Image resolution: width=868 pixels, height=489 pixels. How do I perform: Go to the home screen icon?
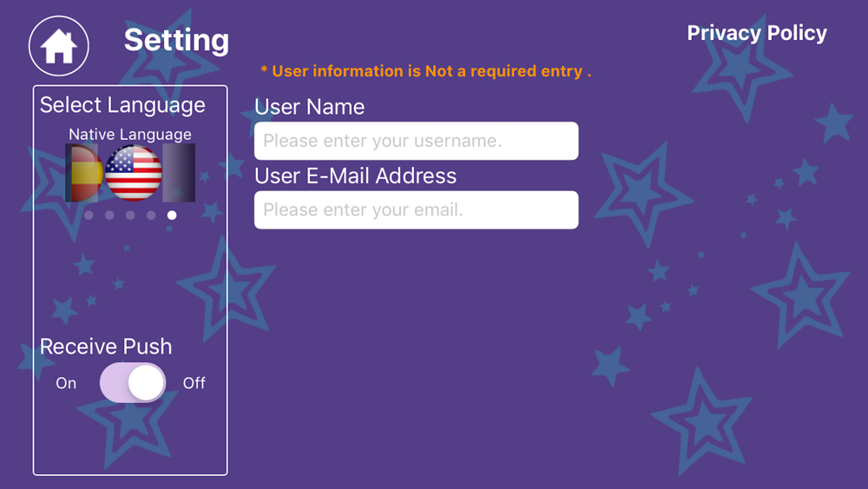[59, 46]
